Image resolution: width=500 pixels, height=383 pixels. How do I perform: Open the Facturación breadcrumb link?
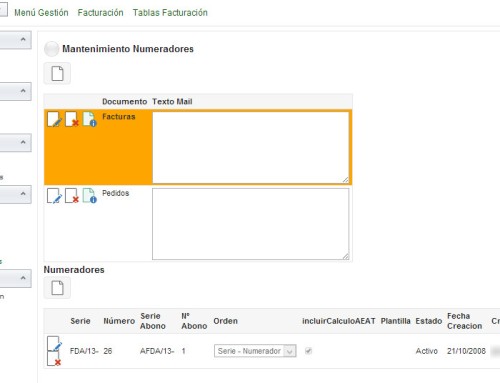click(x=100, y=13)
